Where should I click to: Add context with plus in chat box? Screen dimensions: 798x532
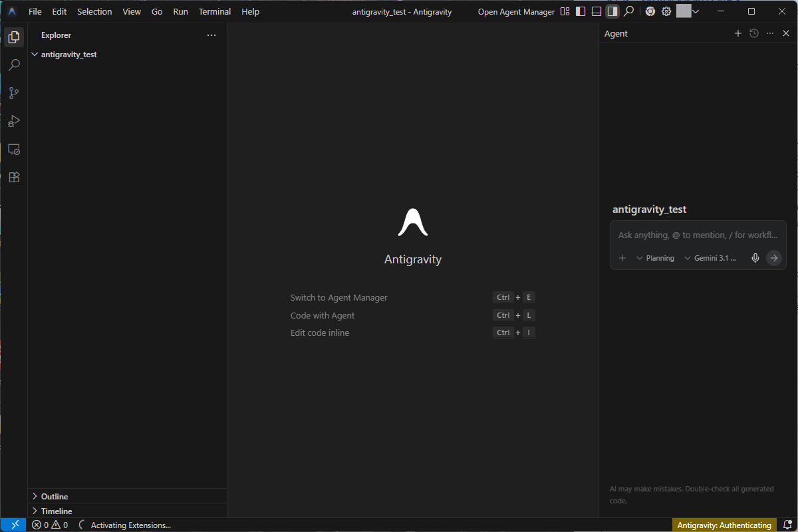[622, 258]
